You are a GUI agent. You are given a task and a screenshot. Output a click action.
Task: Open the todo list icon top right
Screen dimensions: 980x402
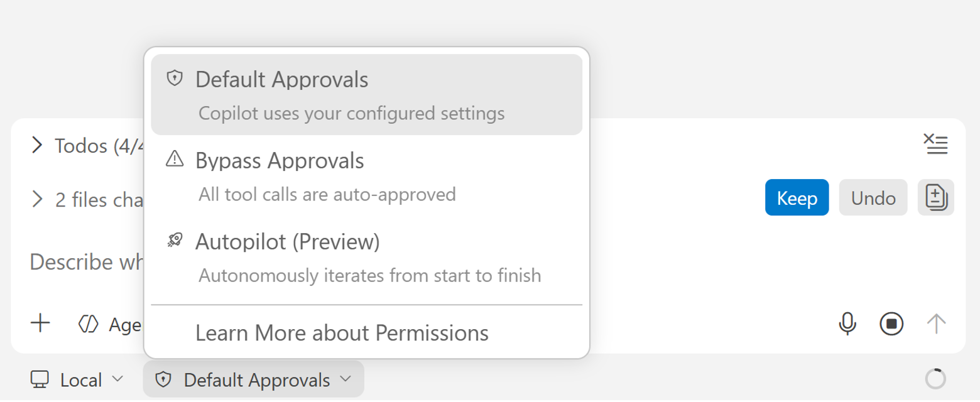[935, 144]
